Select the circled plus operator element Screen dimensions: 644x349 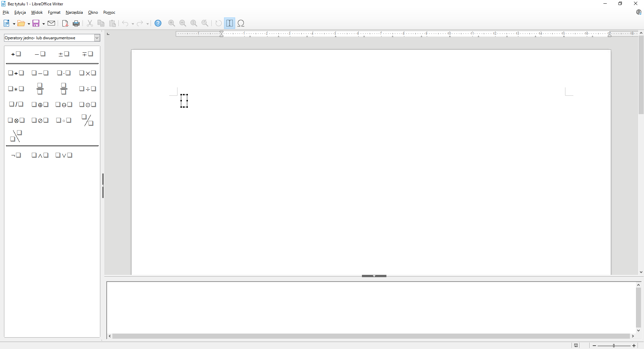(x=40, y=105)
